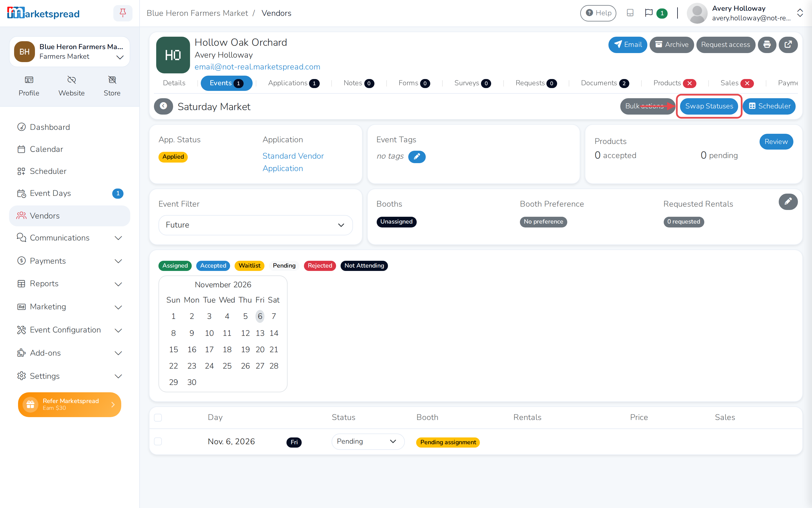Image resolution: width=812 pixels, height=508 pixels.
Task: Switch to the Products tab
Action: 674,83
